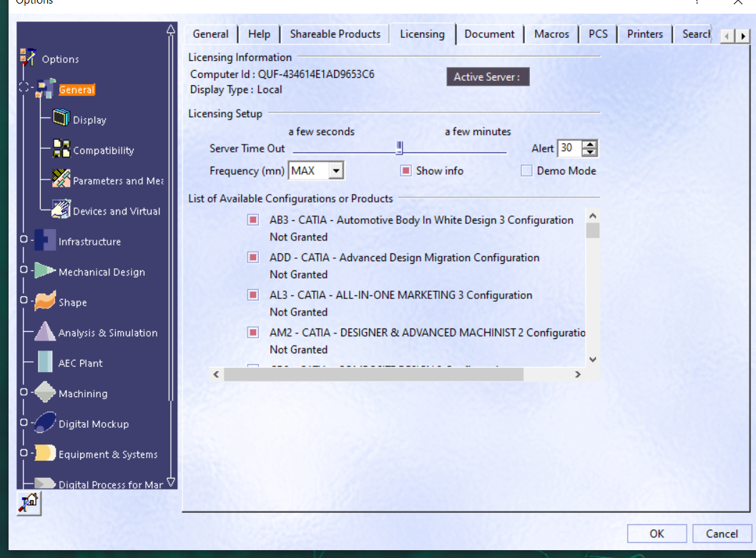
Task: Collapse the General tree node
Action: click(x=24, y=87)
